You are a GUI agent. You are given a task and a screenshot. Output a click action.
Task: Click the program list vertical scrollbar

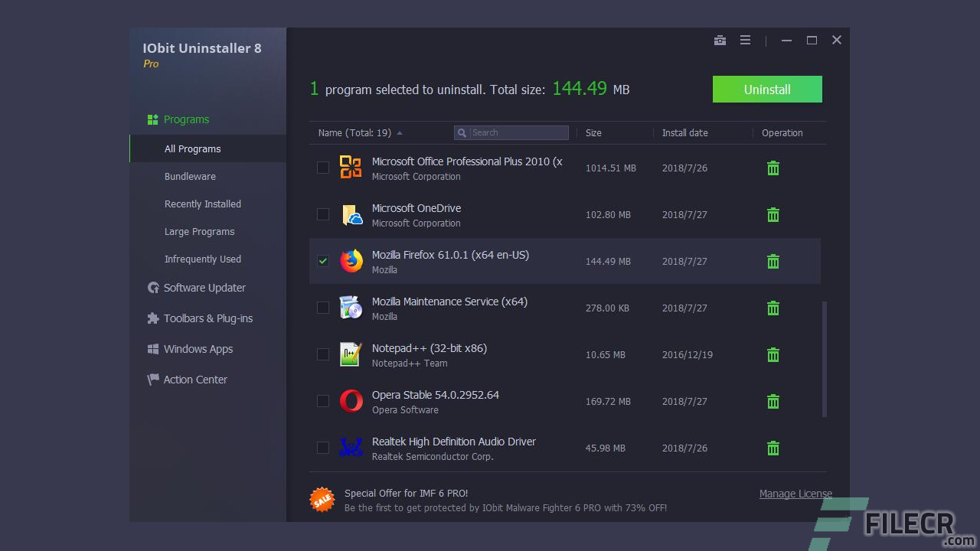(825, 359)
